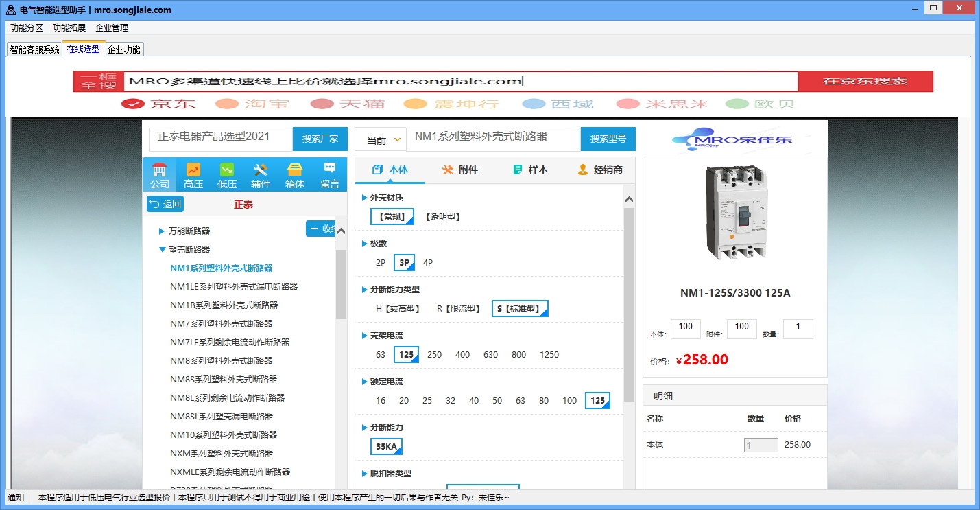Select NM1LE系列塑料外壳式漏电断路器 tree item

pyautogui.click(x=234, y=287)
